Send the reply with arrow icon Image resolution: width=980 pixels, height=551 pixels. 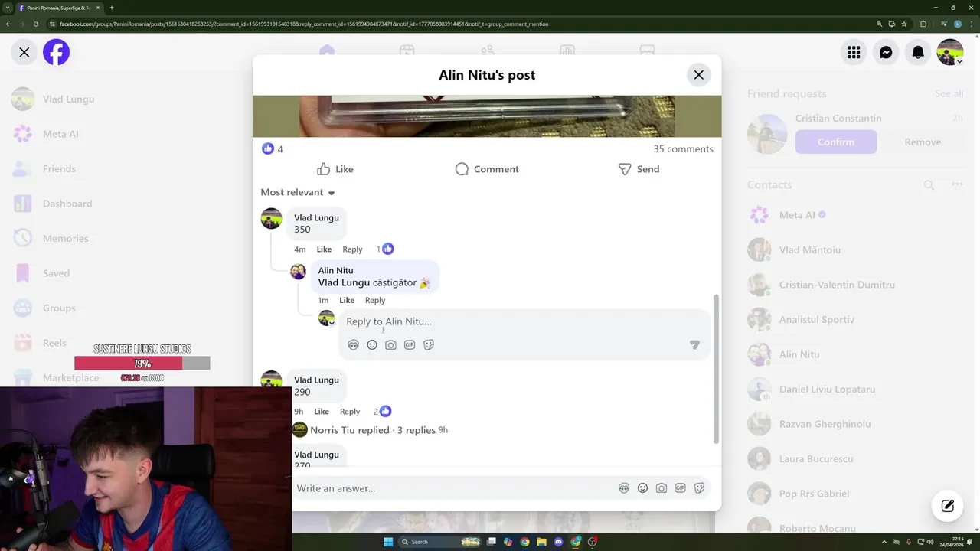(694, 345)
